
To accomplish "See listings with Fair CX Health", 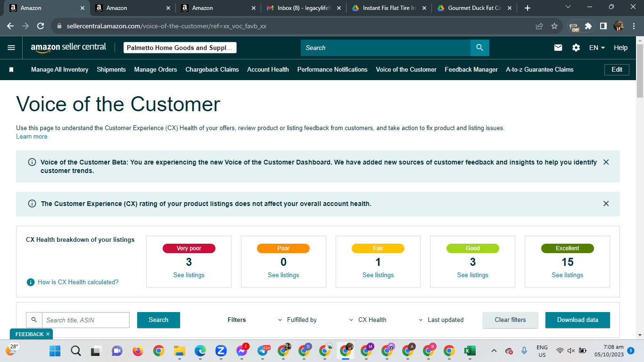I will coord(378,275).
